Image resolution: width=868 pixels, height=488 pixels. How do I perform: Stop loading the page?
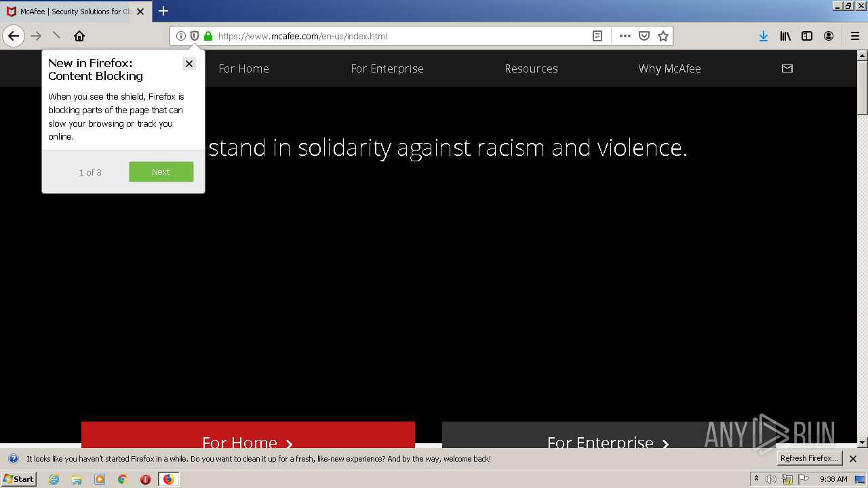pos(56,36)
